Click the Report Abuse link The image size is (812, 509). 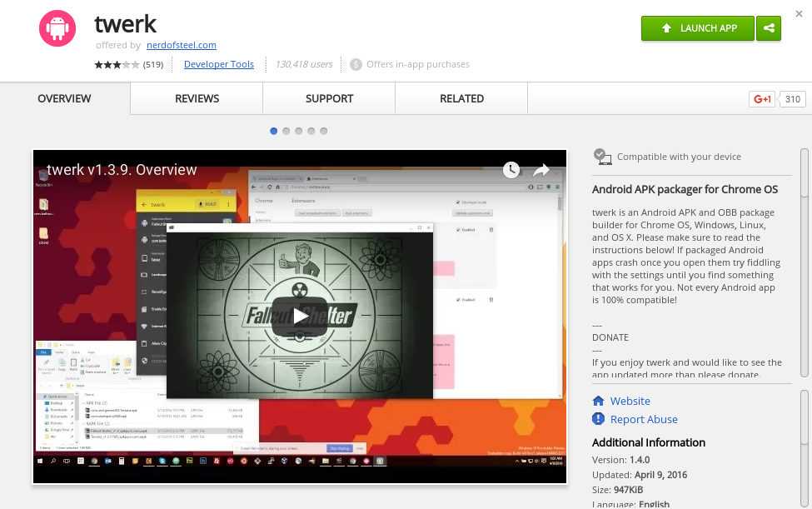pos(644,419)
